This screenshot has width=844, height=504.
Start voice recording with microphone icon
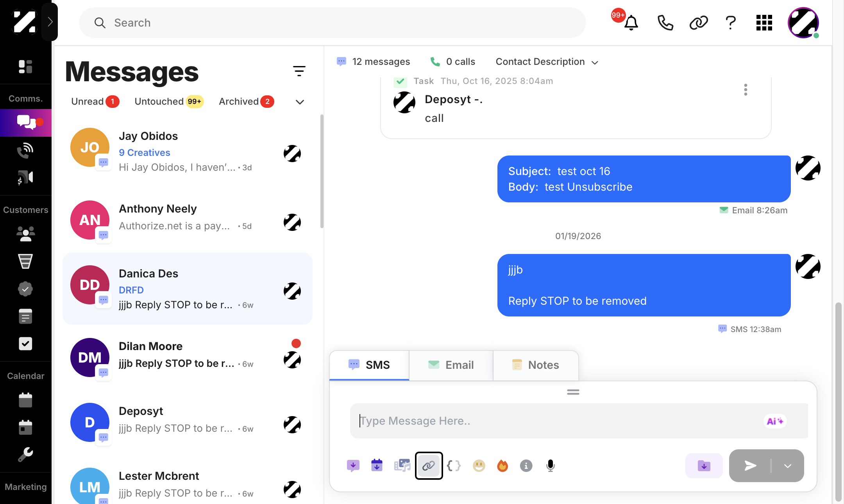click(x=550, y=465)
